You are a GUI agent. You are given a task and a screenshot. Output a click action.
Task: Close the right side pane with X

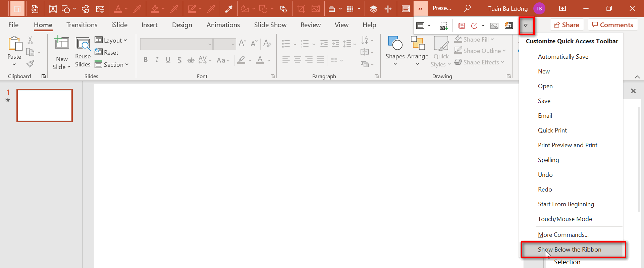633,91
